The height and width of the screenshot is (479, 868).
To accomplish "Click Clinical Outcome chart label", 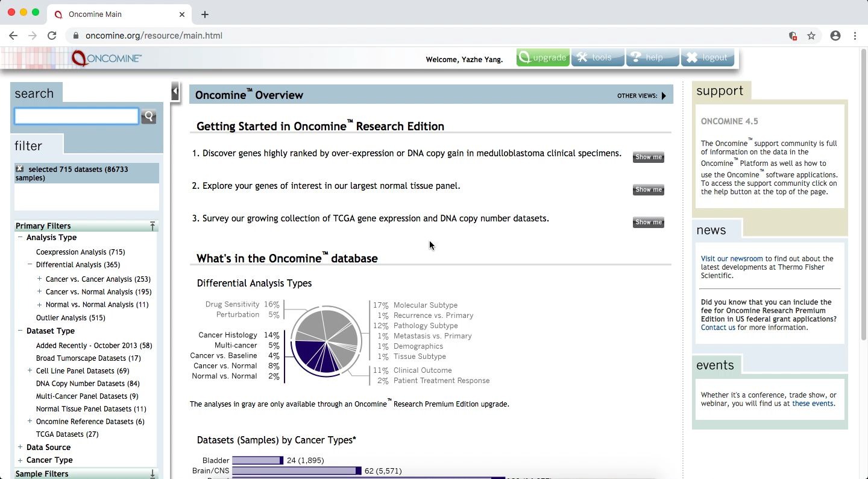I will pos(423,370).
